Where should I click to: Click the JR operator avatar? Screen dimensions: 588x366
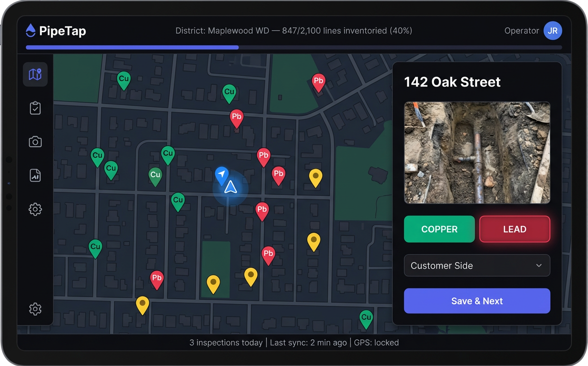click(x=553, y=30)
